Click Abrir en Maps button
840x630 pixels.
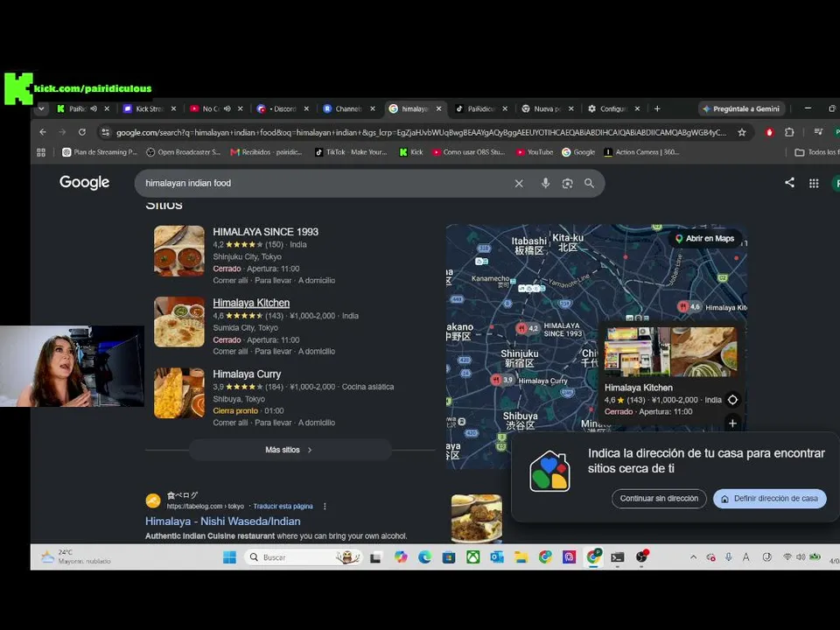coord(705,238)
